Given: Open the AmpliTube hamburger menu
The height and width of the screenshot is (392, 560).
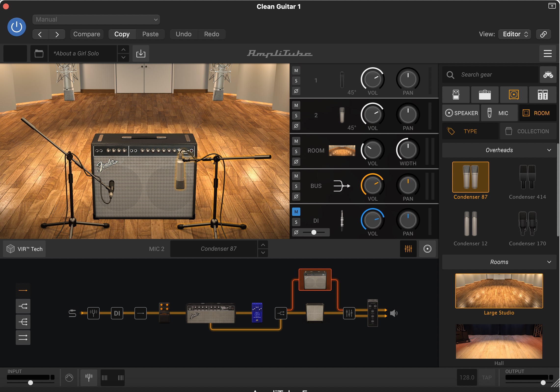Looking at the screenshot, I should coord(548,53).
